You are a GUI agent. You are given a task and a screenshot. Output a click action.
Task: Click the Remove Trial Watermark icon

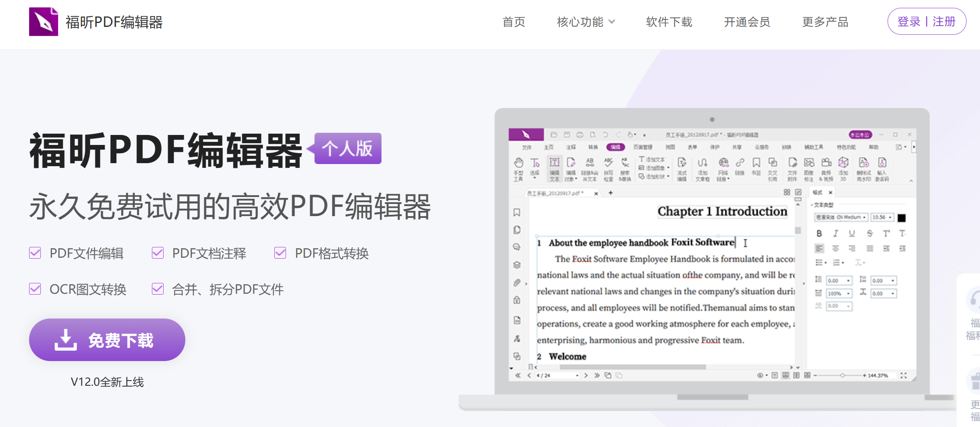[x=864, y=163]
